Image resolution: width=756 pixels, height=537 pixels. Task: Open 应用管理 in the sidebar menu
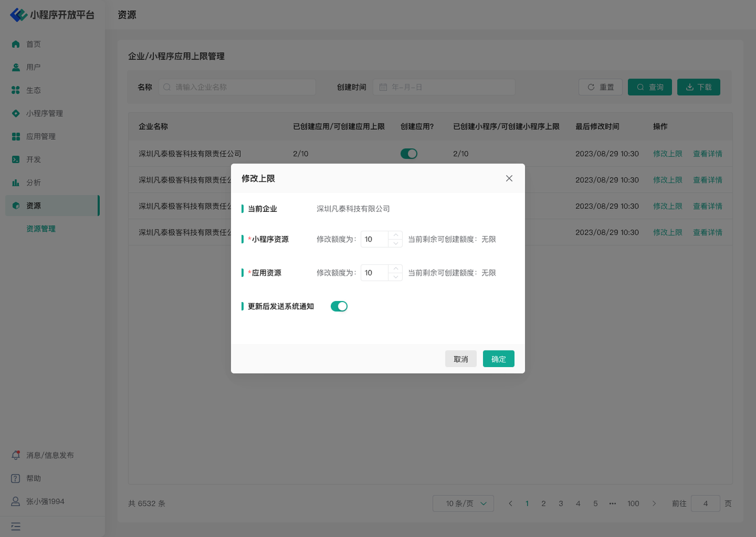pos(41,136)
